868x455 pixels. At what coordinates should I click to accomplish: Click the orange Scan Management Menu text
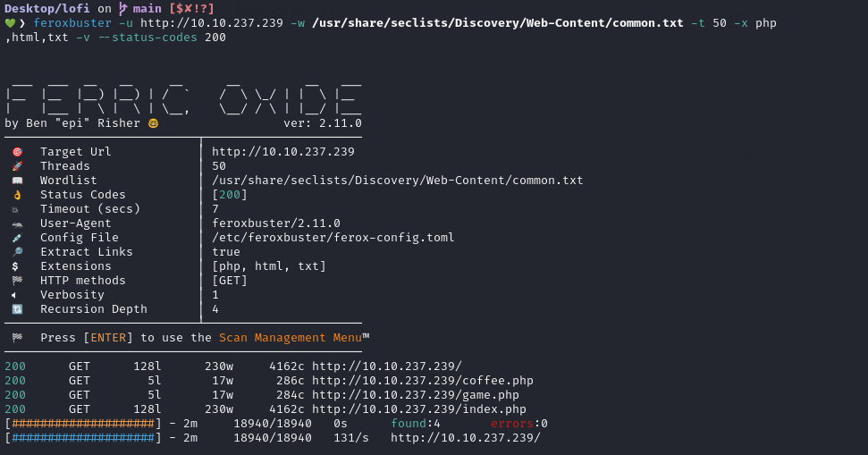[x=290, y=338]
